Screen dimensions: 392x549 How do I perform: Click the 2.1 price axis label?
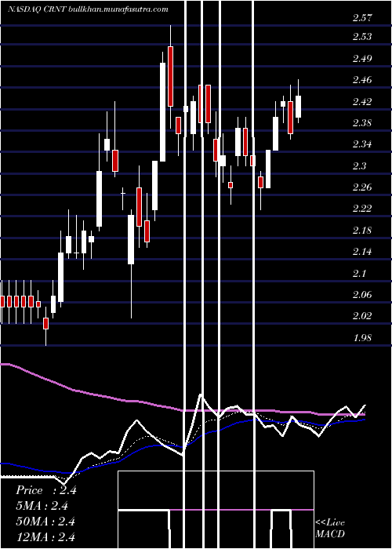(359, 273)
